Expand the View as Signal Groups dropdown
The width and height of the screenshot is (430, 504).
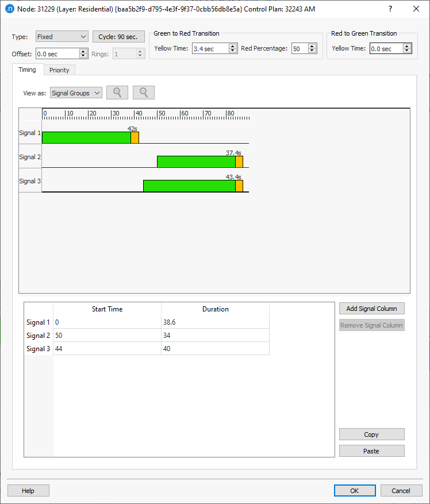(x=76, y=93)
